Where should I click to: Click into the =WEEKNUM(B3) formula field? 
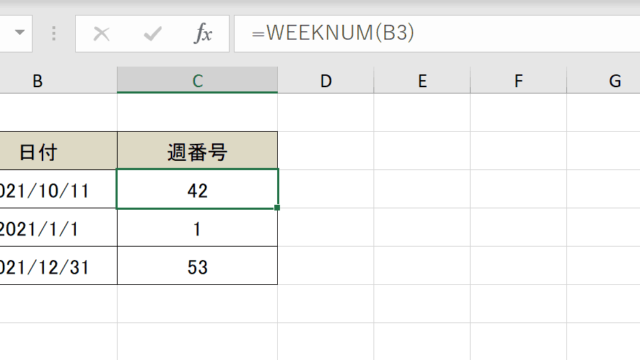tap(437, 33)
